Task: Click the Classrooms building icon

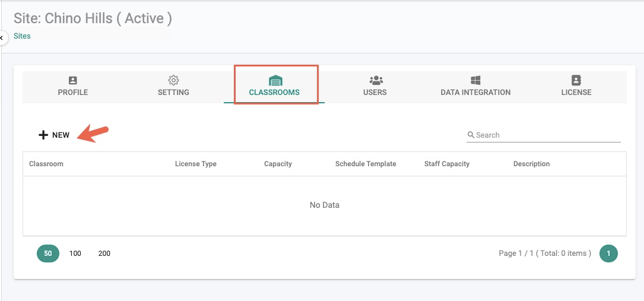Action: coord(275,81)
